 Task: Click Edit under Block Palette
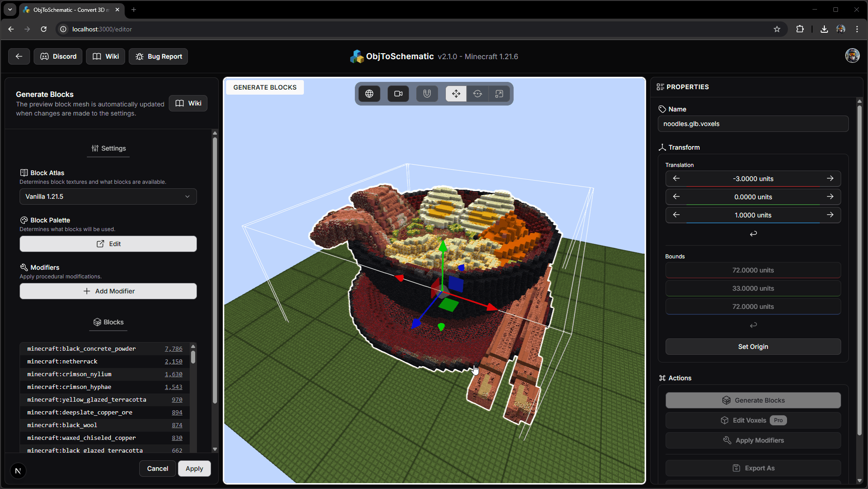point(108,244)
